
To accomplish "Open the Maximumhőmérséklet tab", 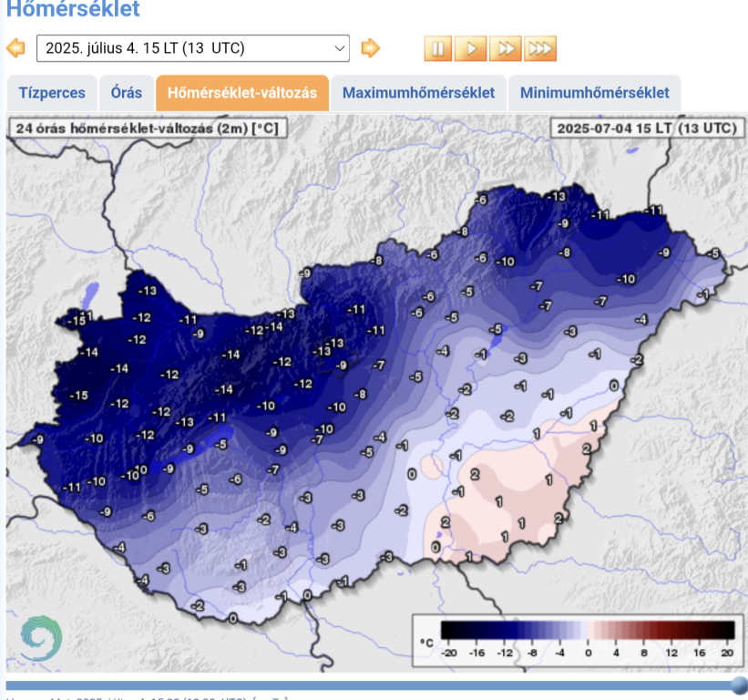I will (x=418, y=93).
